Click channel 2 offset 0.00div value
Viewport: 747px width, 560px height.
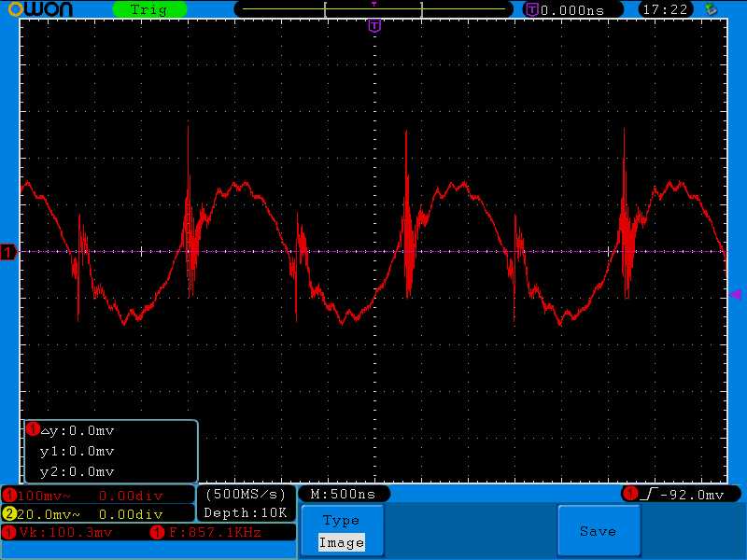pyautogui.click(x=131, y=514)
